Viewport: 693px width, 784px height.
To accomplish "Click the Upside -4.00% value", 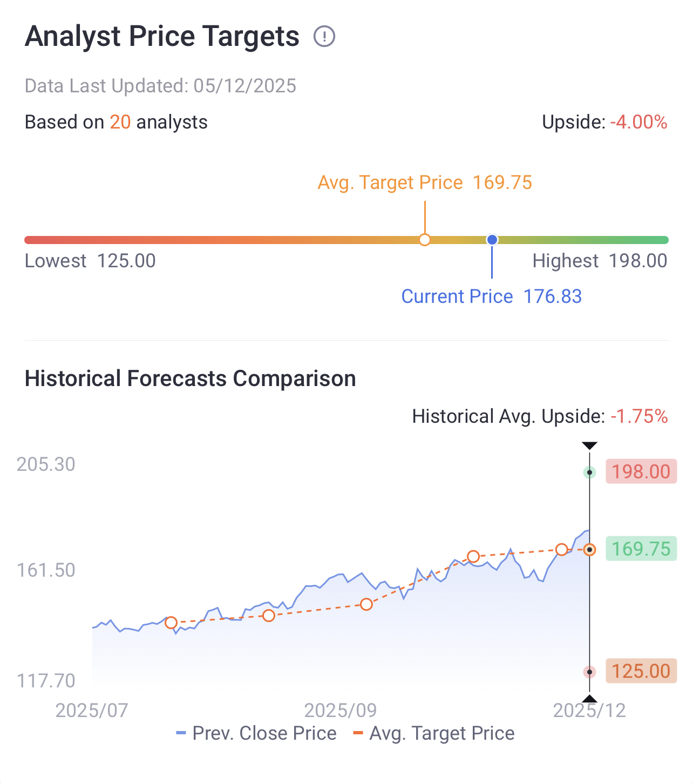I will [638, 122].
